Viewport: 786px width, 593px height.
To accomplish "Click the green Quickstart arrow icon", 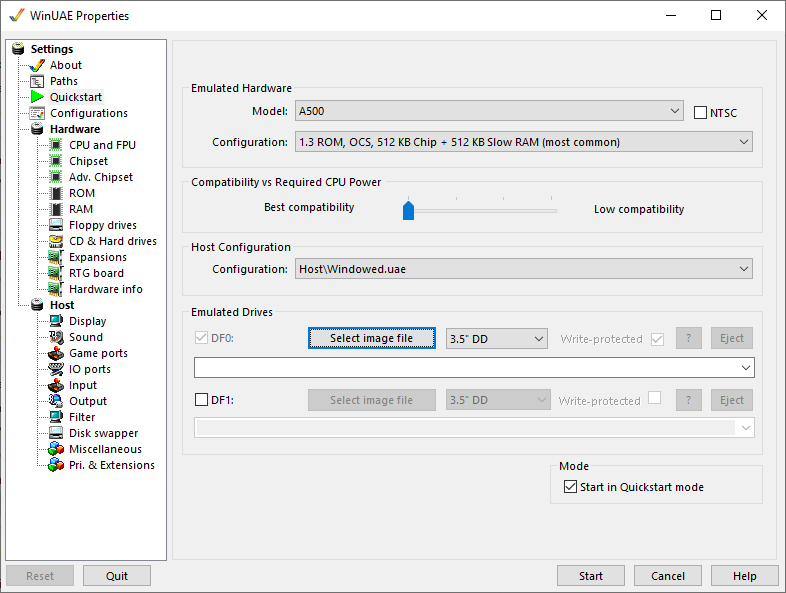I will 37,97.
